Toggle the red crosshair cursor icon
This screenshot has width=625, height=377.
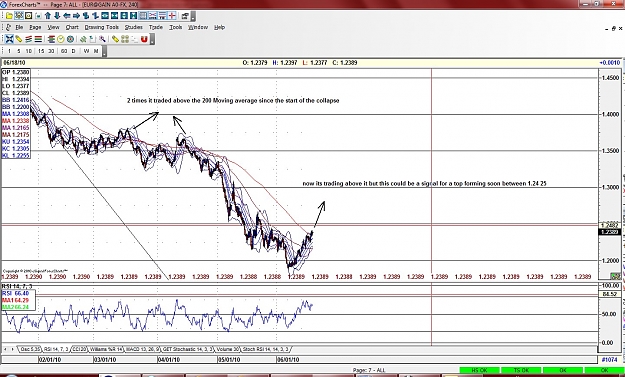pyautogui.click(x=172, y=16)
